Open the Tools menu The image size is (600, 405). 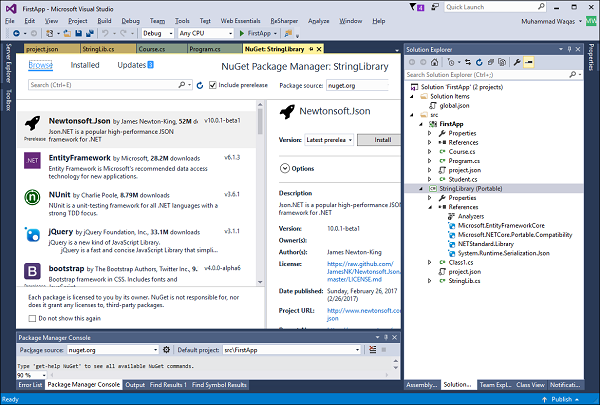pyautogui.click(x=182, y=21)
